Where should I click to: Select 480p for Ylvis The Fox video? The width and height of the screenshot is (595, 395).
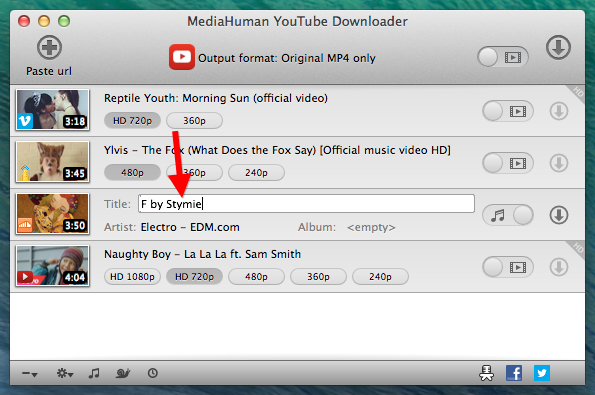tap(132, 173)
